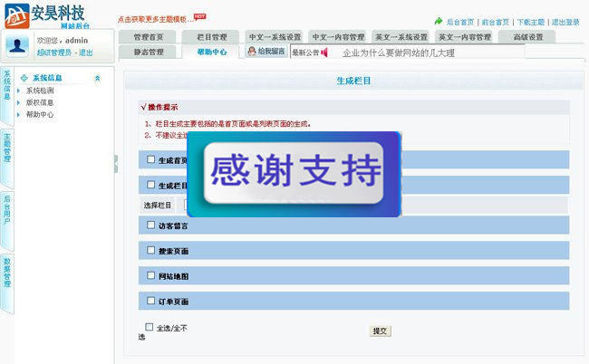Open 帮助中心 in the sidebar list
Screen dimensions: 589x364
40,114
